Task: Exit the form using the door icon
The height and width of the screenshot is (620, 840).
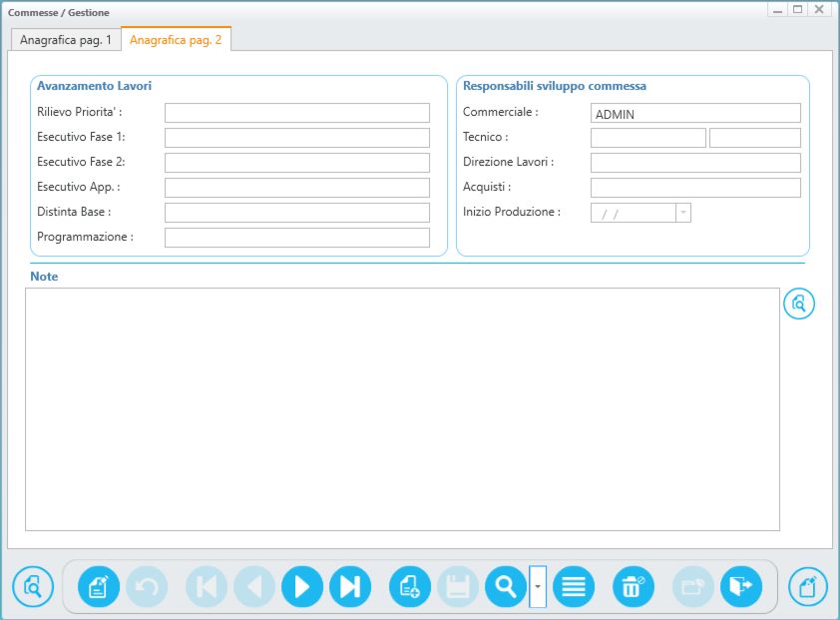Action: click(x=741, y=586)
